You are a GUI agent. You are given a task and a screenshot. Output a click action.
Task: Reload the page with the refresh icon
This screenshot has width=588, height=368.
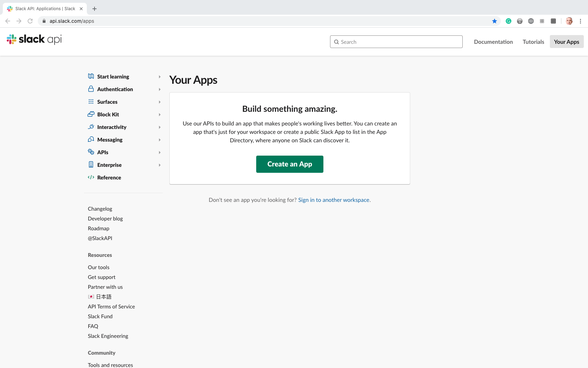click(30, 21)
